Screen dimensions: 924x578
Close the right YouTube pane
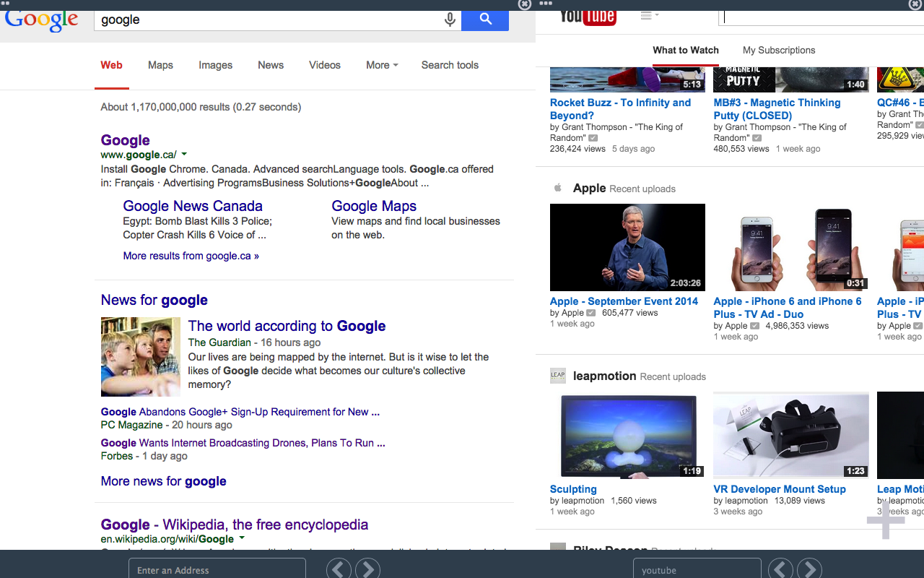click(x=915, y=4)
